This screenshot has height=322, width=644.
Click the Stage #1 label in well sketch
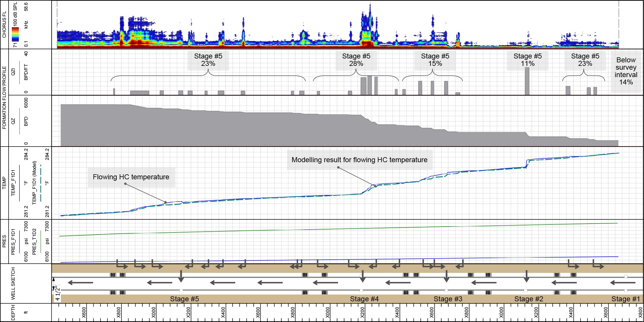click(x=625, y=299)
